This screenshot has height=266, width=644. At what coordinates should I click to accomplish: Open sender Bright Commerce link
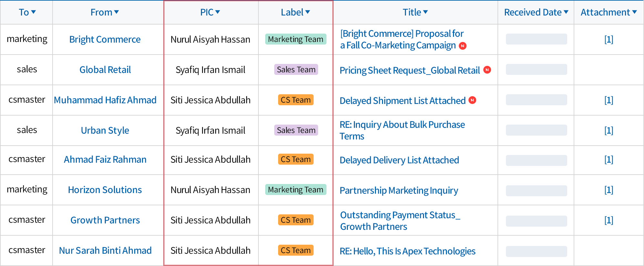click(x=105, y=39)
